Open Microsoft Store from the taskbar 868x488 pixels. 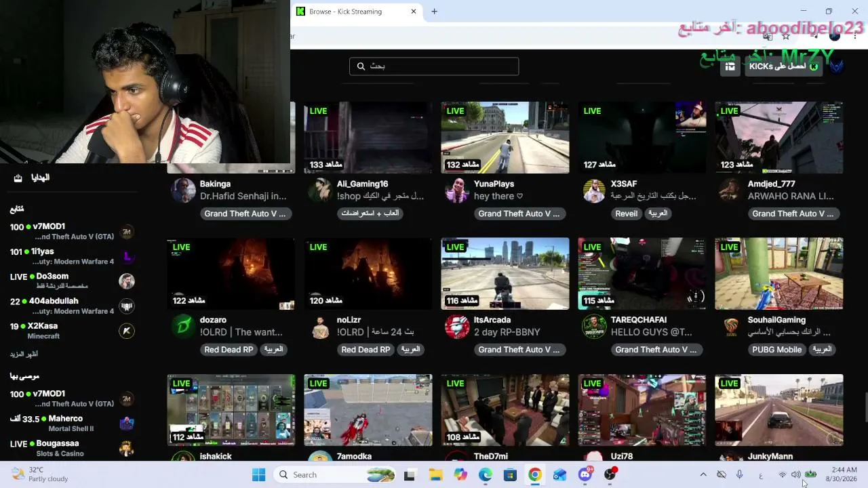[510, 475]
